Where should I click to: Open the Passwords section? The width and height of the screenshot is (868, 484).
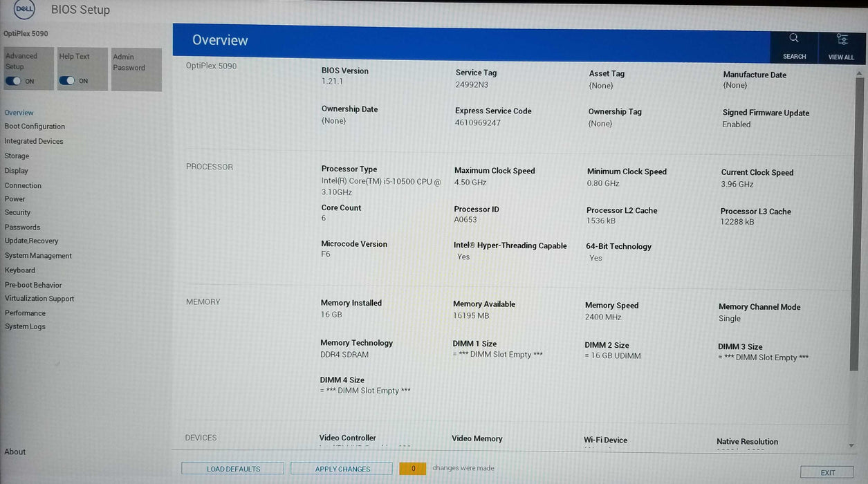[22, 227]
